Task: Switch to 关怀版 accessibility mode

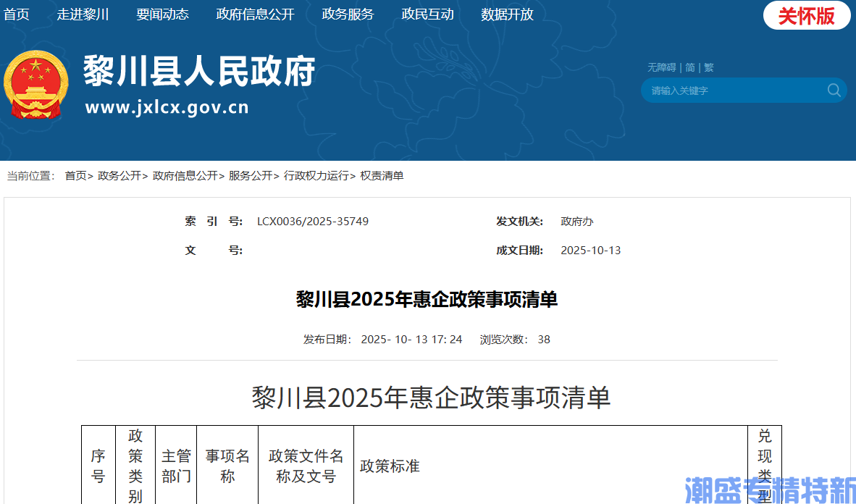Action: pos(806,16)
